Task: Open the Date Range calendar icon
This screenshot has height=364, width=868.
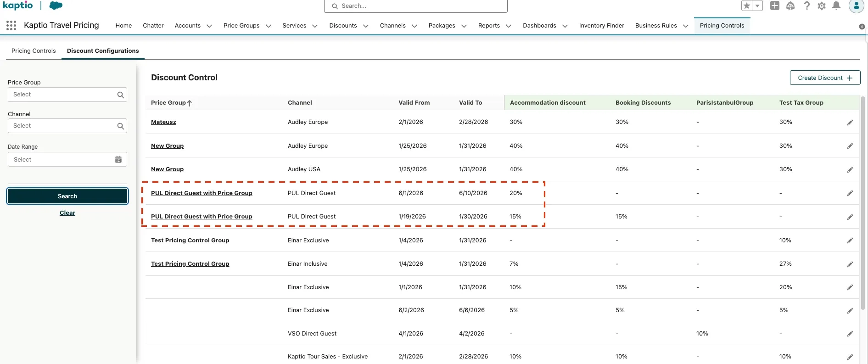Action: [118, 160]
